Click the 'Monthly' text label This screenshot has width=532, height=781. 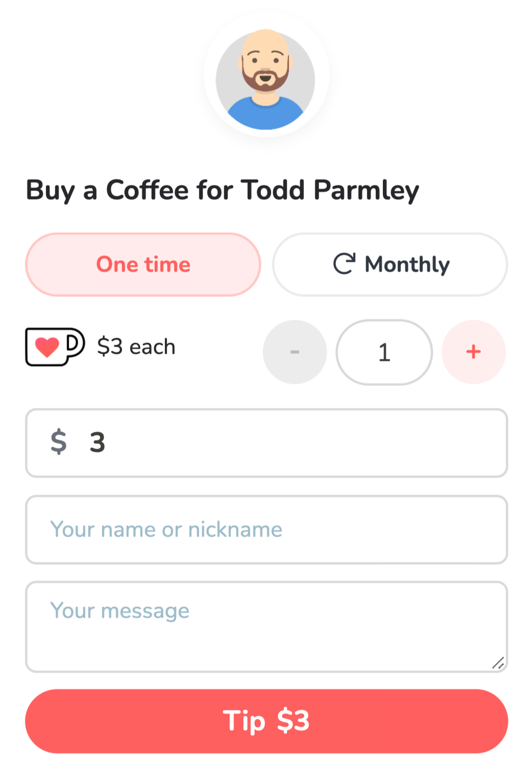[407, 264]
